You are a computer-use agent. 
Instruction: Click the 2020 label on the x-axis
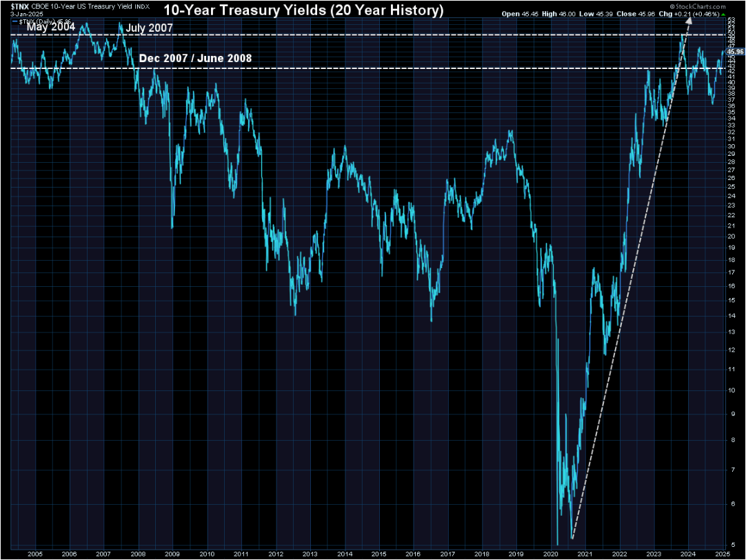(551, 554)
